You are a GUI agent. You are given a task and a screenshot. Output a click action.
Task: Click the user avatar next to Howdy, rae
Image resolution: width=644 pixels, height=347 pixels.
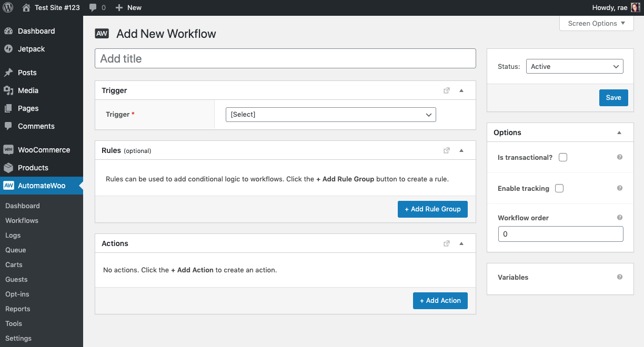pos(636,7)
